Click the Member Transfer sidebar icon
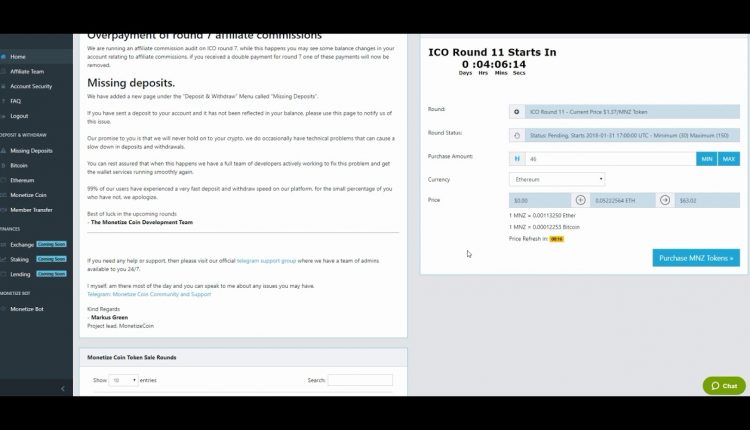This screenshot has height=430, width=750. tap(3, 210)
